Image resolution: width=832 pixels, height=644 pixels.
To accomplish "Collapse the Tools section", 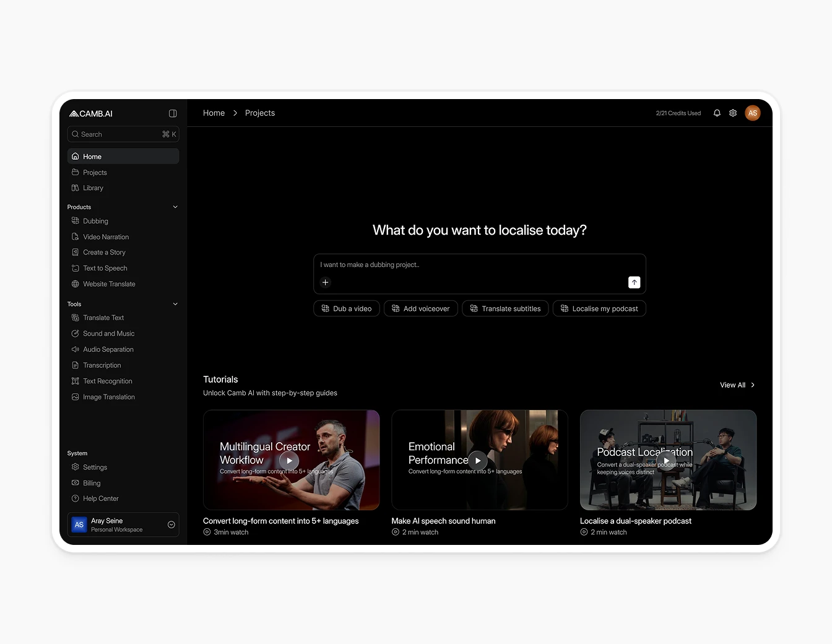I will [x=175, y=303].
